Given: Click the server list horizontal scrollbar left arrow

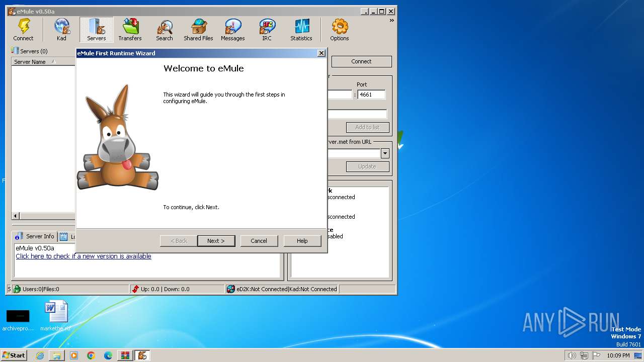Looking at the screenshot, I should [x=15, y=216].
